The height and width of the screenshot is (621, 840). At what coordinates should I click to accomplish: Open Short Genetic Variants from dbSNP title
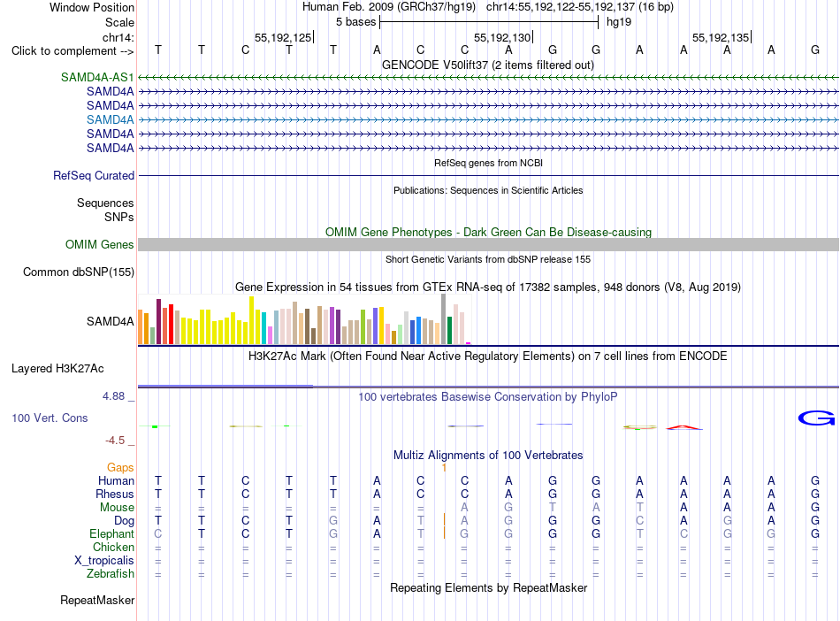(488, 259)
